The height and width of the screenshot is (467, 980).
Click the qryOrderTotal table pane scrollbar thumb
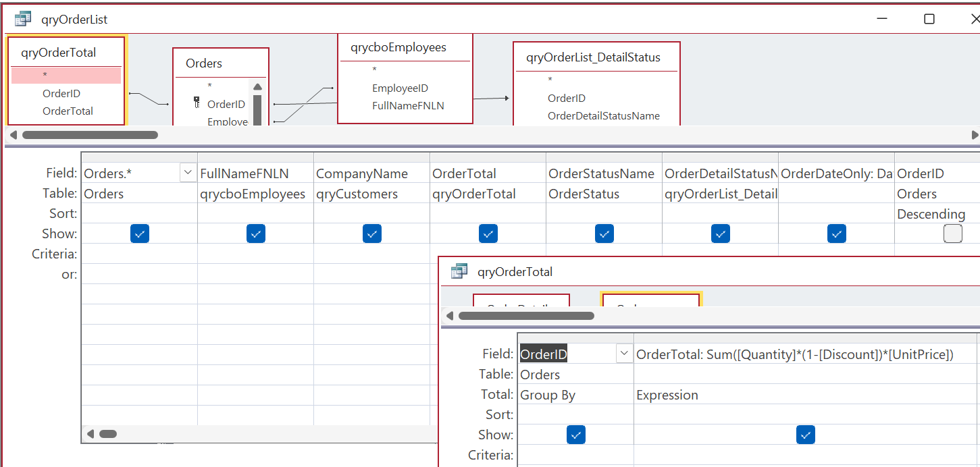[x=526, y=316]
